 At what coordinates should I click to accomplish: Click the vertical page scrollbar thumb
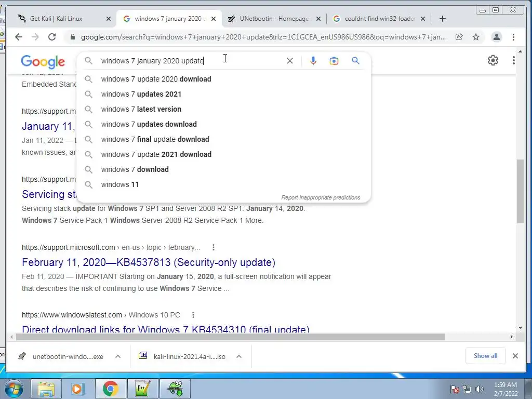521,191
